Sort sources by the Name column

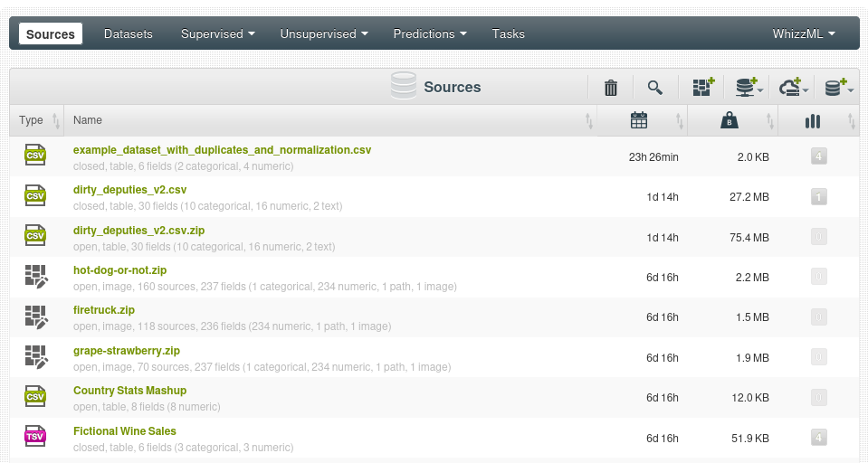click(x=88, y=120)
